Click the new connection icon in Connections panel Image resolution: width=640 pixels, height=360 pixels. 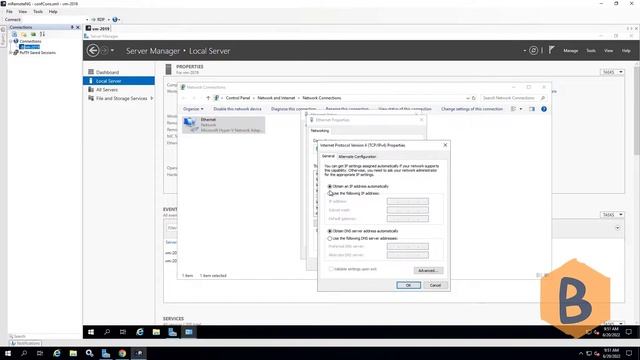14,34
